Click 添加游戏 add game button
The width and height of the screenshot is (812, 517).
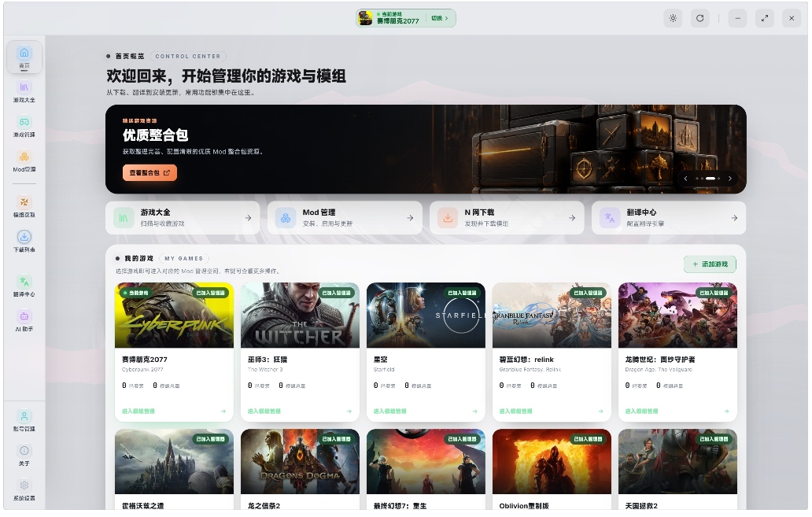[710, 264]
